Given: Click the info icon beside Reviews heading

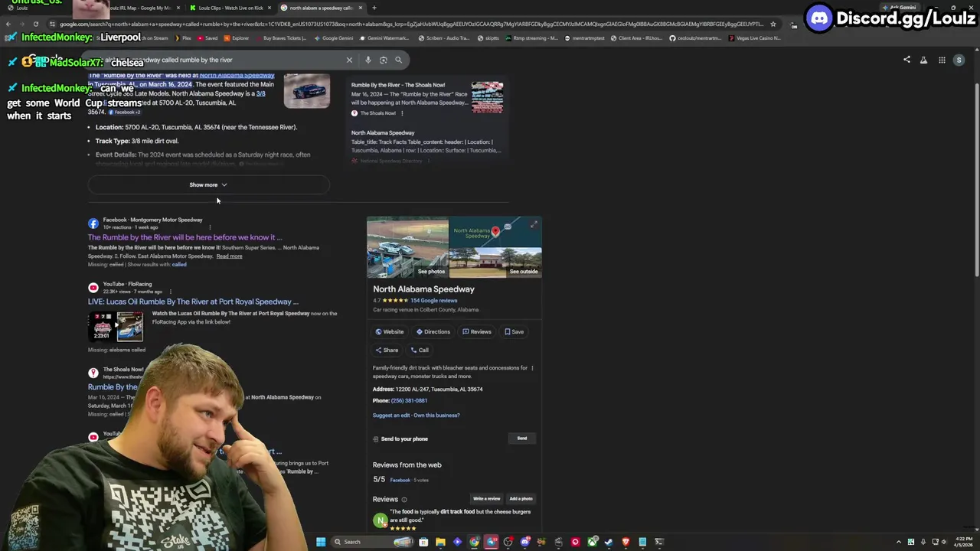Looking at the screenshot, I should pos(404,500).
